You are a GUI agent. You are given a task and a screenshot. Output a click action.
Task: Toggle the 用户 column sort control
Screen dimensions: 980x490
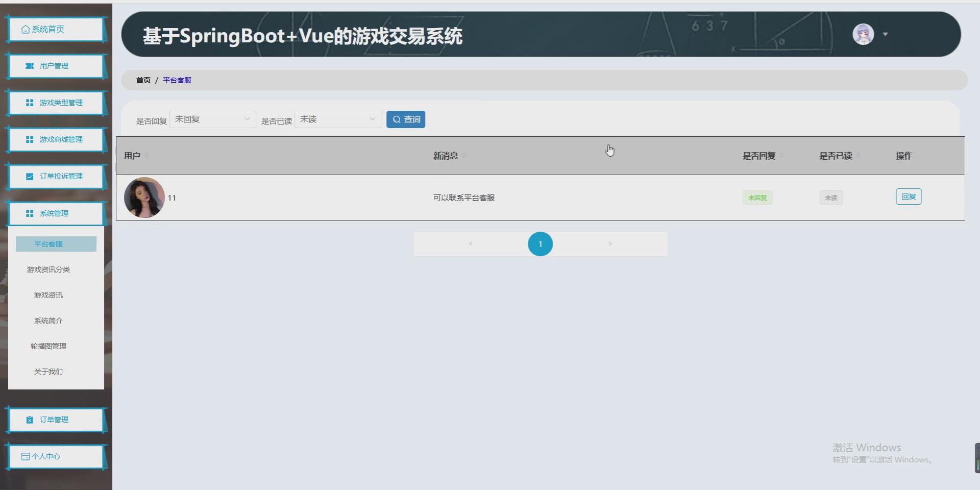tap(148, 156)
